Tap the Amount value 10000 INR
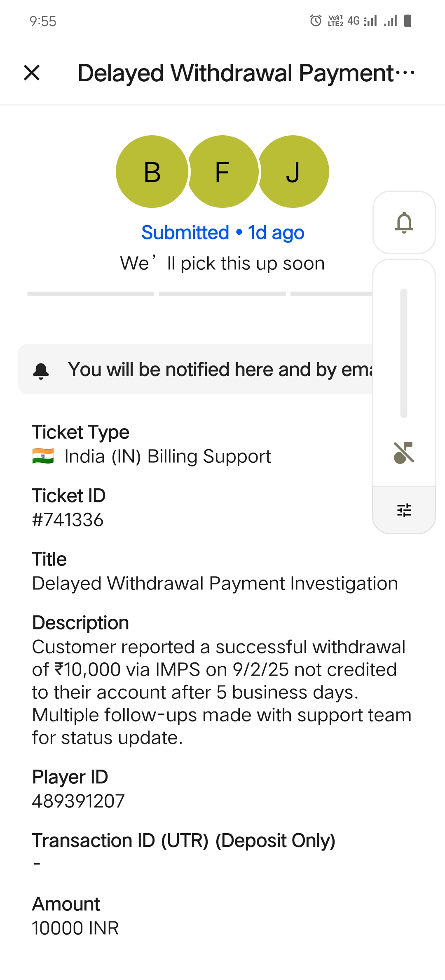Screen dimensions: 445x980 pyautogui.click(x=75, y=928)
